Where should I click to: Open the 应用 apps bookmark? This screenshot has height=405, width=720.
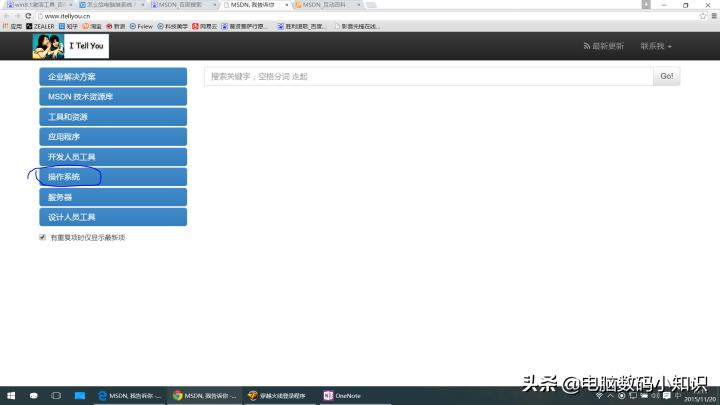coord(12,26)
